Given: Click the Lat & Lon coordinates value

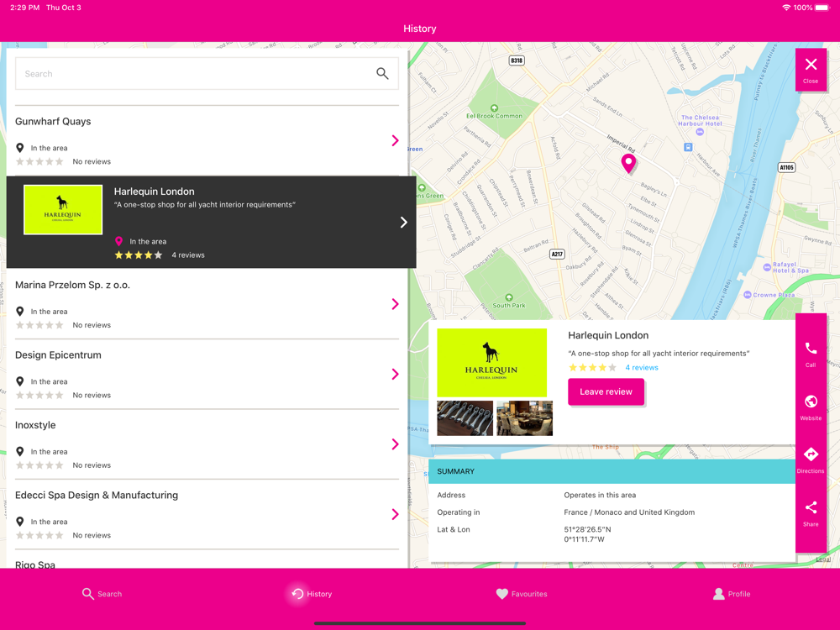Looking at the screenshot, I should [587, 534].
